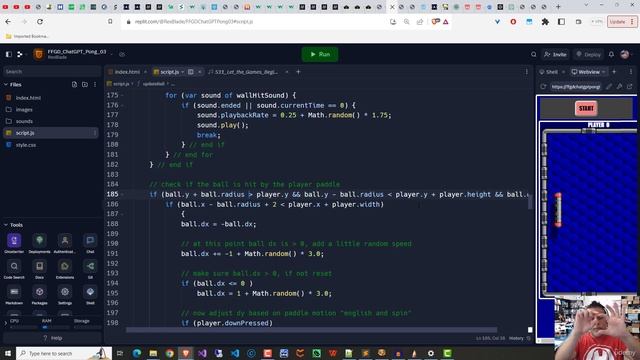Click the script.js breadcrumb
Image resolution: width=640 pixels, height=360 pixels.
[x=121, y=84]
